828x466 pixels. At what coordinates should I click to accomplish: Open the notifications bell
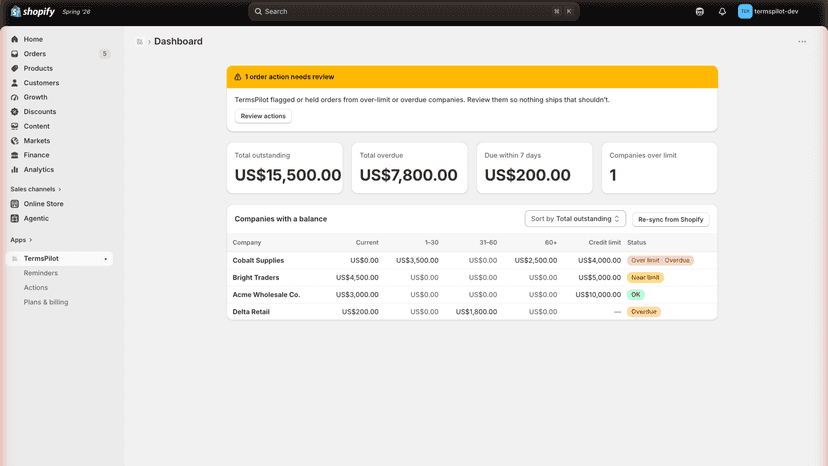722,12
